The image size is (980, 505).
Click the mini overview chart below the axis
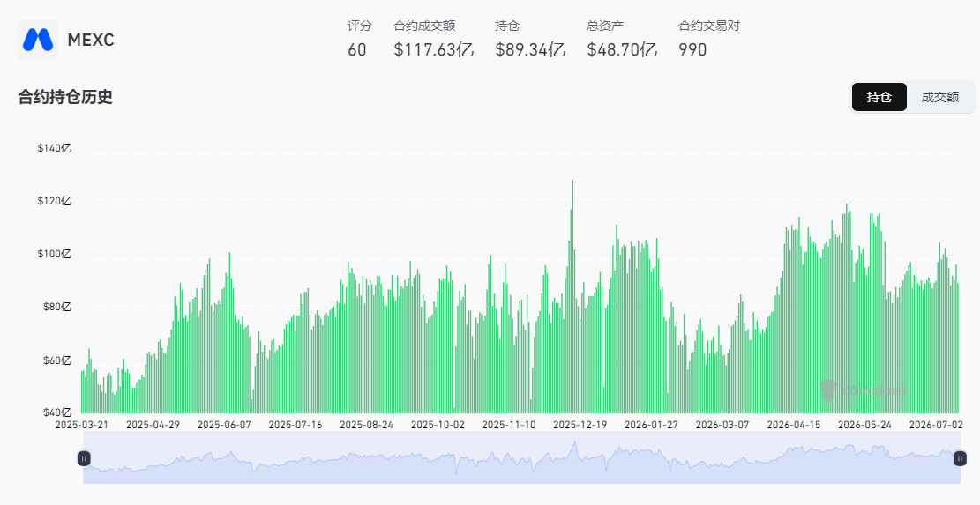522,457
